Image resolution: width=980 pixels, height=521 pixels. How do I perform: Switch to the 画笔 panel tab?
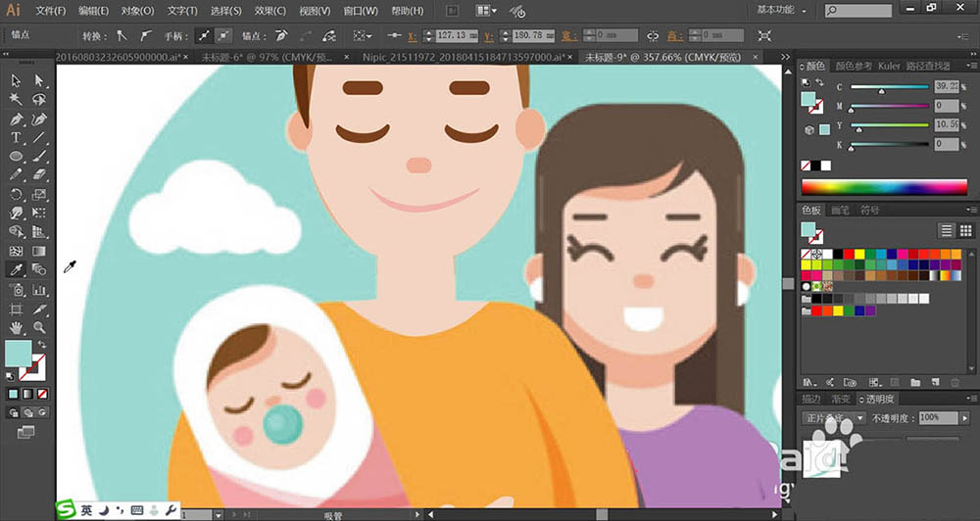click(840, 211)
